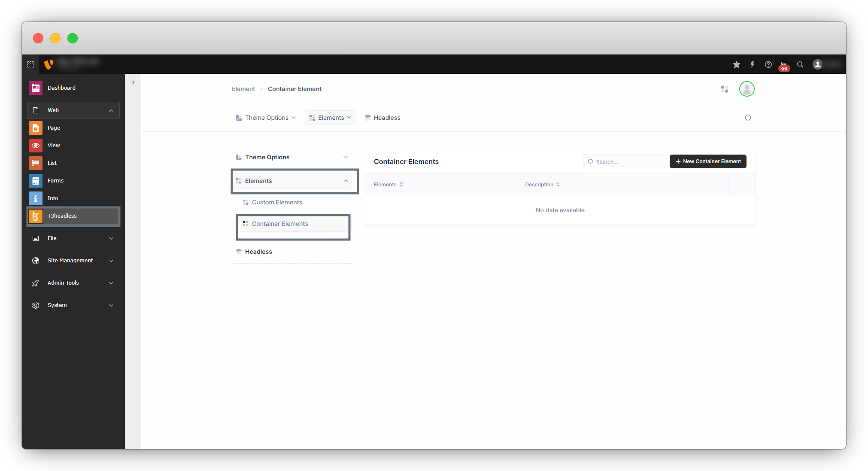This screenshot has height=471, width=868.
Task: Open the Elements dropdown in top navigation
Action: tap(330, 118)
